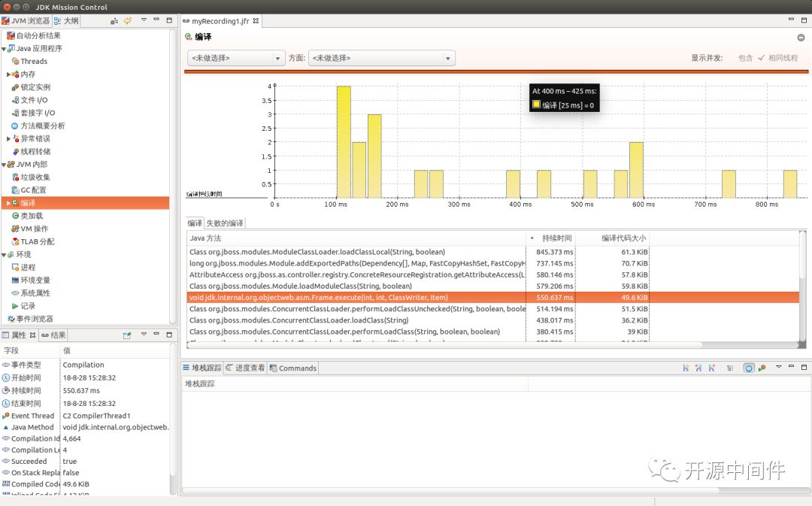Click the second arrow icon in stack trace toolbar
This screenshot has height=506, width=812.
tap(698, 368)
